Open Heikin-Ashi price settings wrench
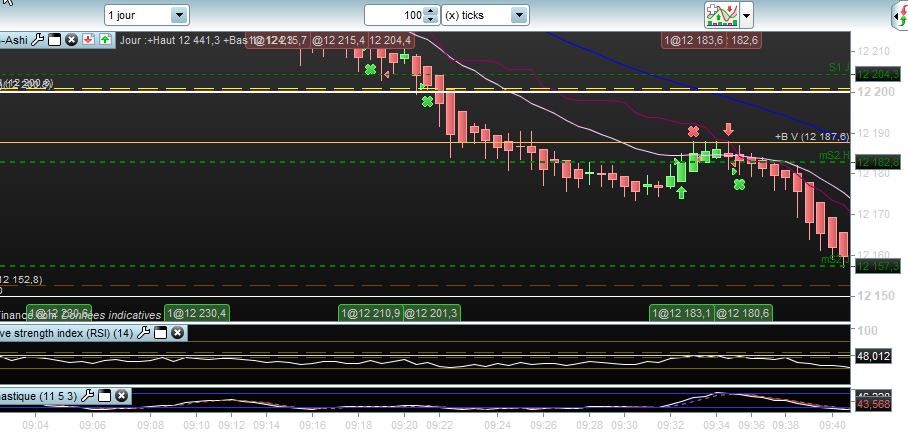This screenshot has width=908, height=432. tap(37, 39)
